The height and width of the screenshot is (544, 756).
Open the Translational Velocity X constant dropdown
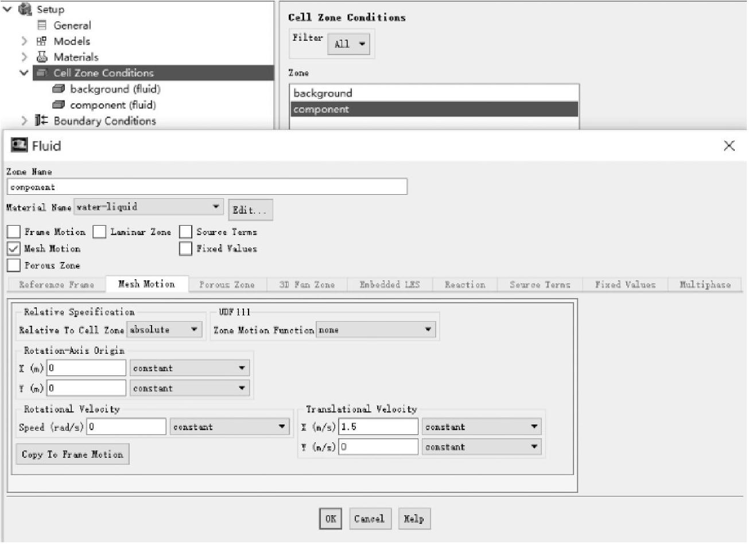tap(482, 427)
